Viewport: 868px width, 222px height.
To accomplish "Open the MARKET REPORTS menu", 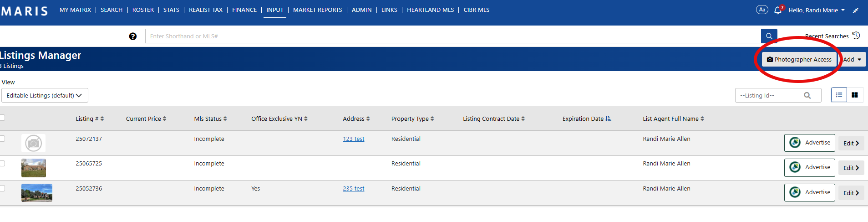I will tap(317, 10).
